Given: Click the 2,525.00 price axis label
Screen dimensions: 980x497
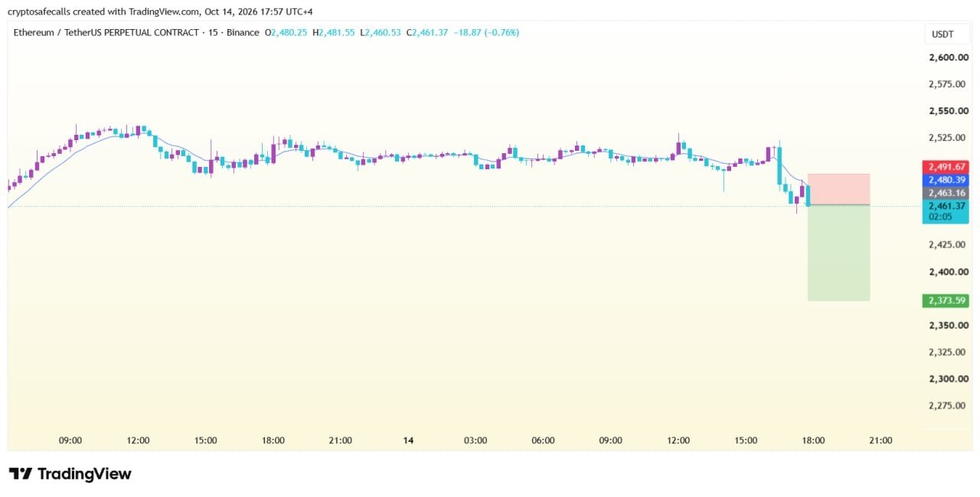Looking at the screenshot, I should 946,138.
